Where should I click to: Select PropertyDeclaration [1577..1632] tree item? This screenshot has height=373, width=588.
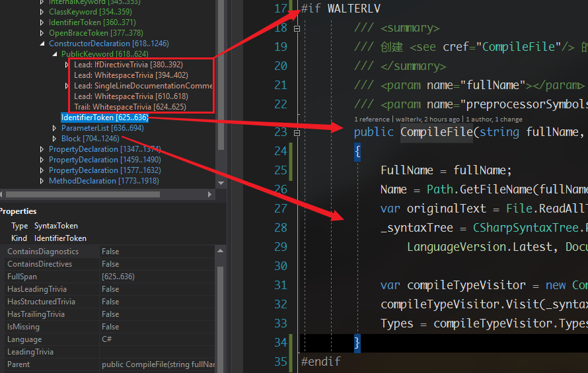tap(104, 170)
